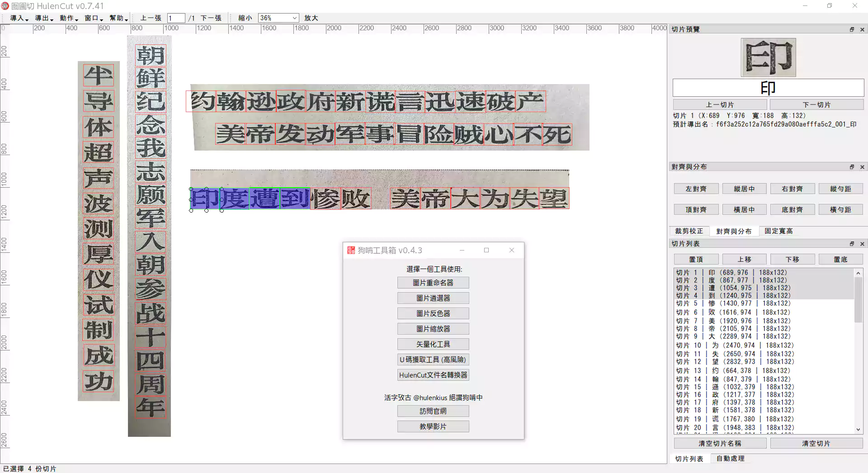
Task: Open 圖片縮放器 in toolbox window
Action: (x=433, y=329)
